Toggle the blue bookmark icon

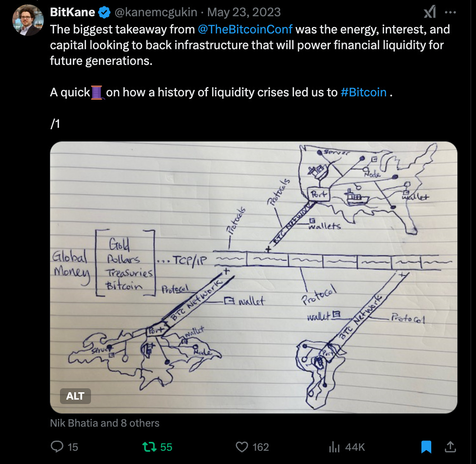pos(426,447)
